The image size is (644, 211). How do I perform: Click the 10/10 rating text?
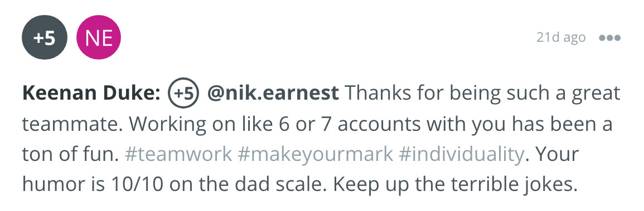(x=137, y=185)
